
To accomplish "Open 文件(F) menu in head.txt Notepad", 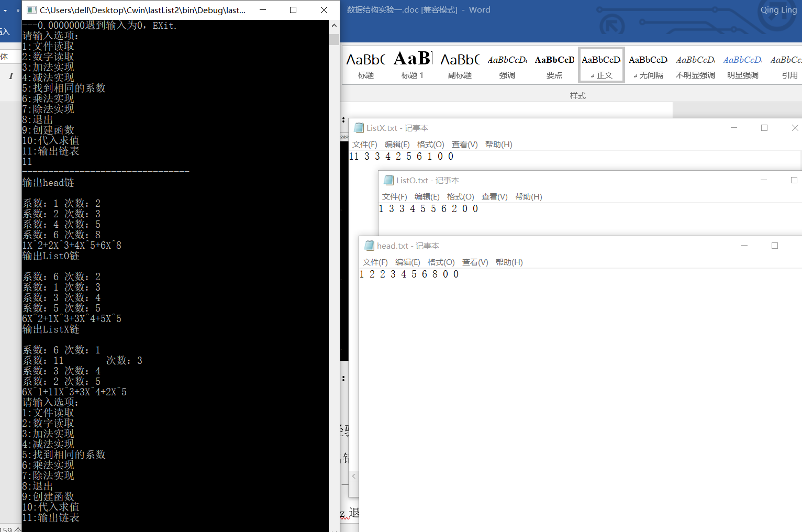I will click(375, 262).
